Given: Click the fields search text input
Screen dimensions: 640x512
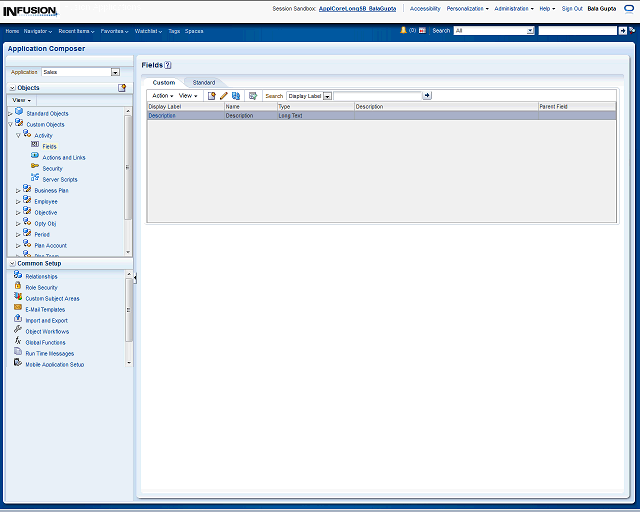Looking at the screenshot, I should coord(377,96).
